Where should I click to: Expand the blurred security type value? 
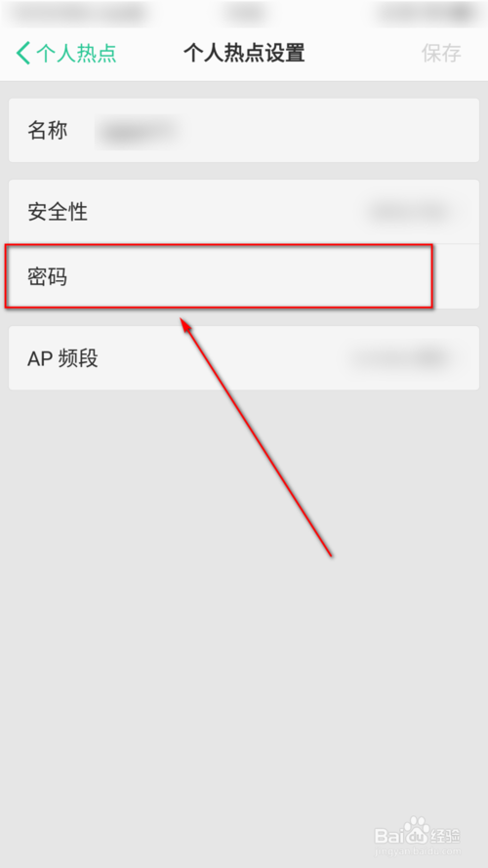(x=411, y=211)
